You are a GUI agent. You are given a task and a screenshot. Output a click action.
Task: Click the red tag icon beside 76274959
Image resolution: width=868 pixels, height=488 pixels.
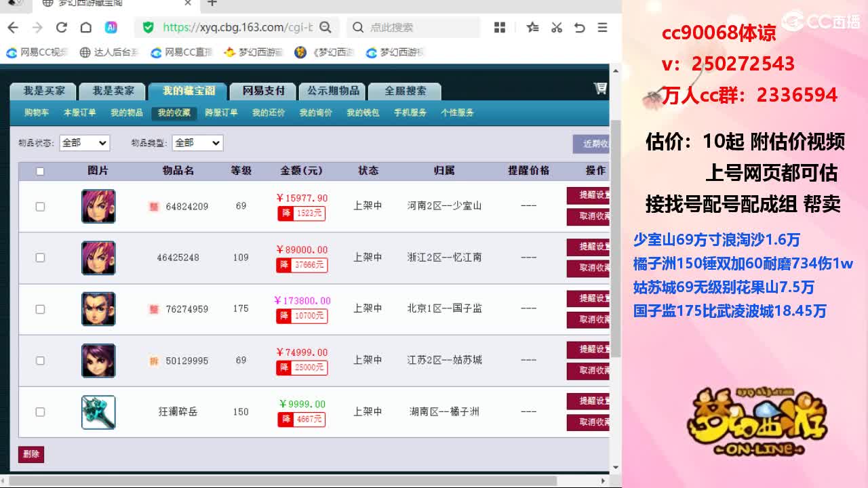[154, 309]
